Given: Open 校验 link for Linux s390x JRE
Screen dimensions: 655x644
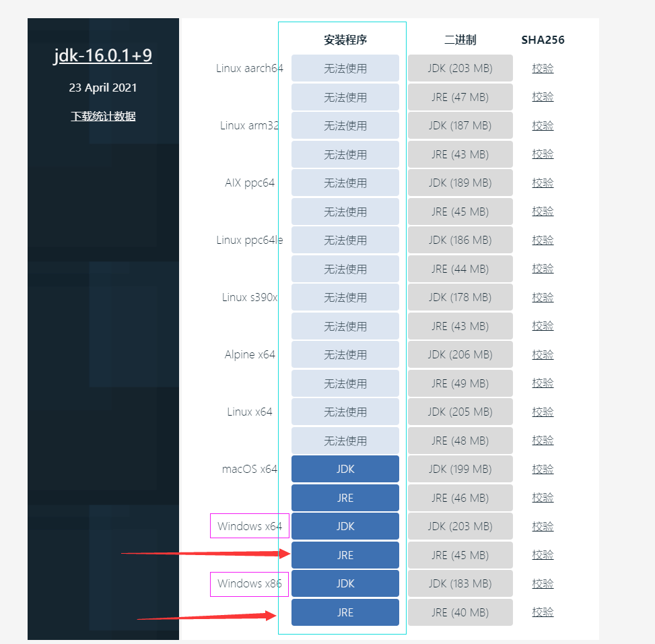Looking at the screenshot, I should coord(543,326).
